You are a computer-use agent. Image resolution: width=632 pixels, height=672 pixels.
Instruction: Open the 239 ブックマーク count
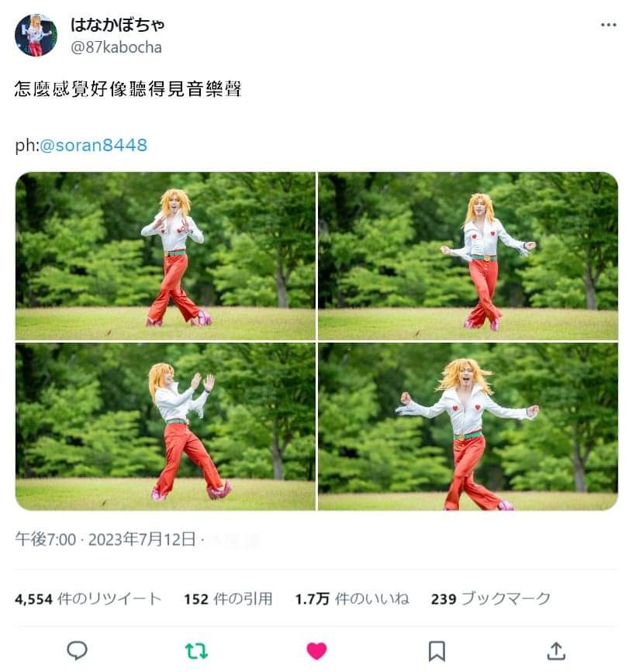(x=491, y=598)
